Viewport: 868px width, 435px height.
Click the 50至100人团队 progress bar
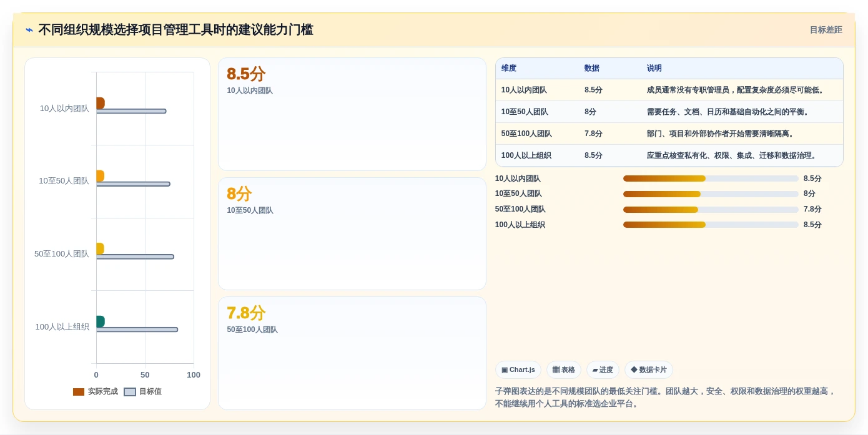coord(711,210)
